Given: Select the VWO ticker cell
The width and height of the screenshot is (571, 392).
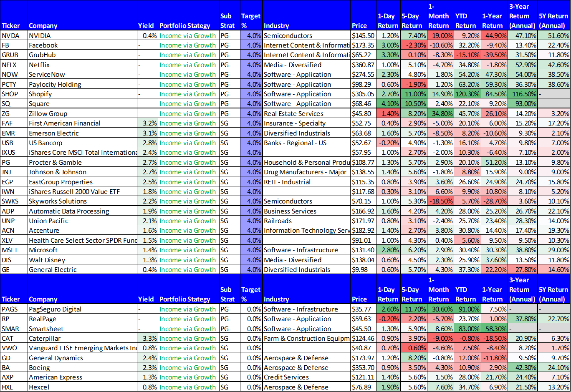Looking at the screenshot, I should (14, 348).
